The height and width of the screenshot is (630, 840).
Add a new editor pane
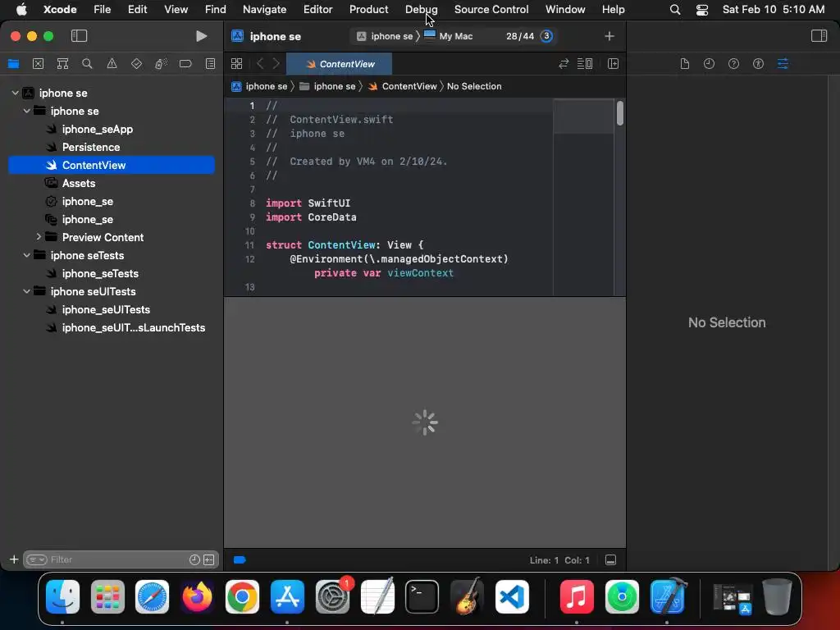pyautogui.click(x=613, y=64)
